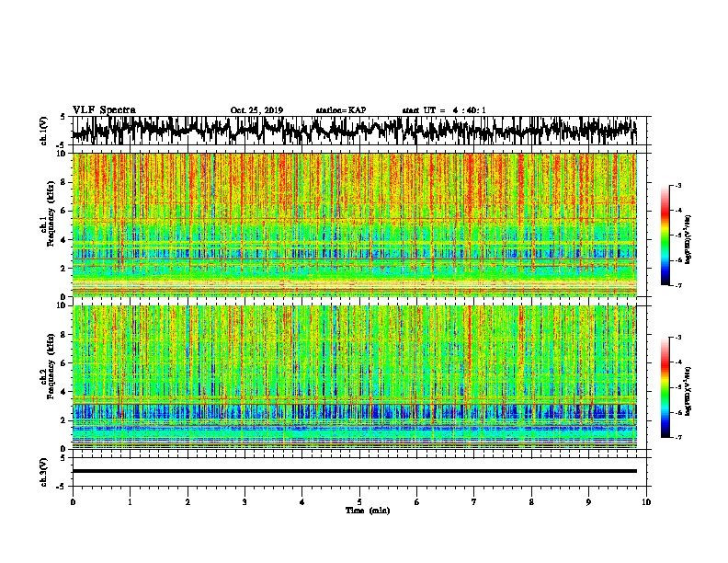
Task: Click the "Time (min)" axis title
Action: point(368,511)
